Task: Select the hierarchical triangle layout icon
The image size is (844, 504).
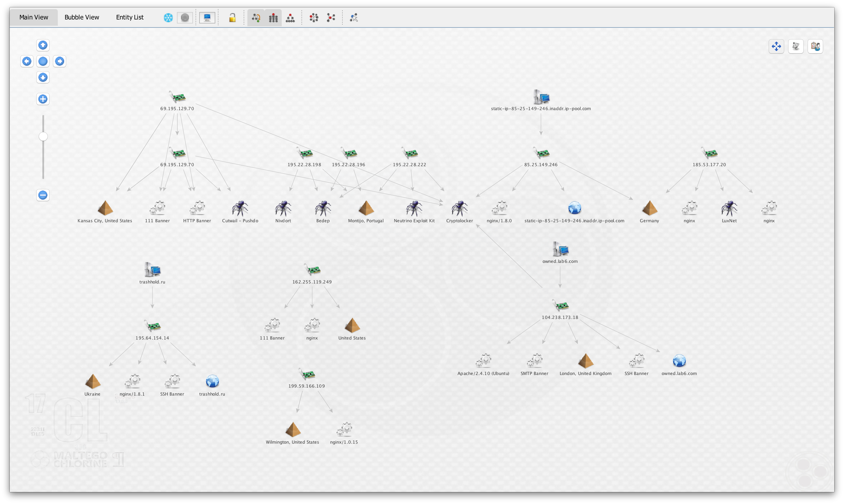Action: point(290,18)
